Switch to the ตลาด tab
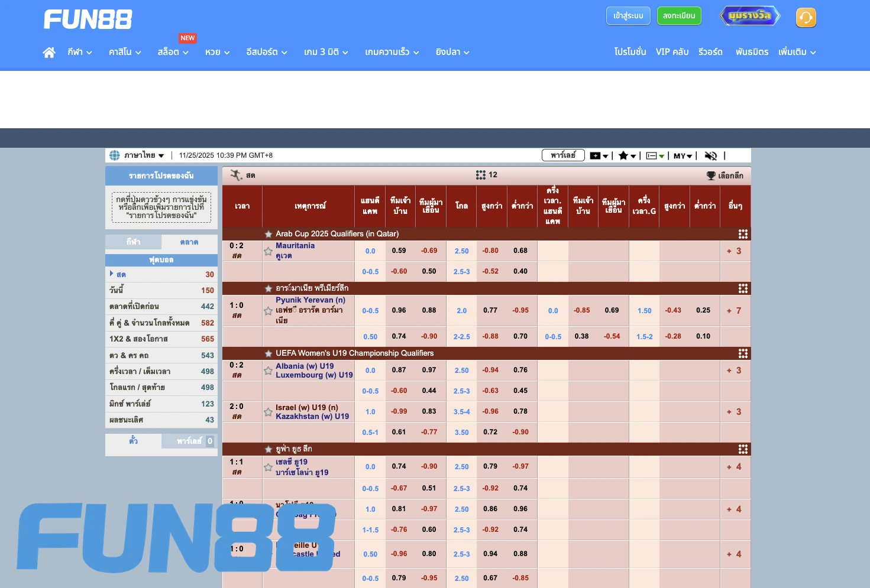Screen dimensions: 870x588 tap(189, 243)
